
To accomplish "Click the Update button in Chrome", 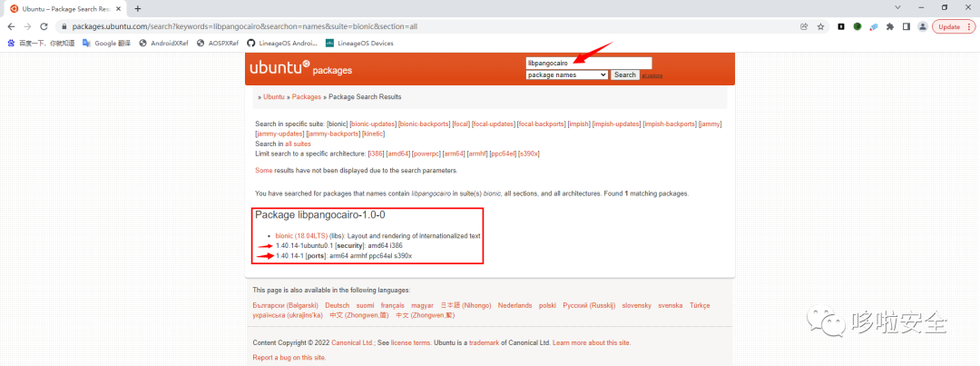I will [953, 27].
